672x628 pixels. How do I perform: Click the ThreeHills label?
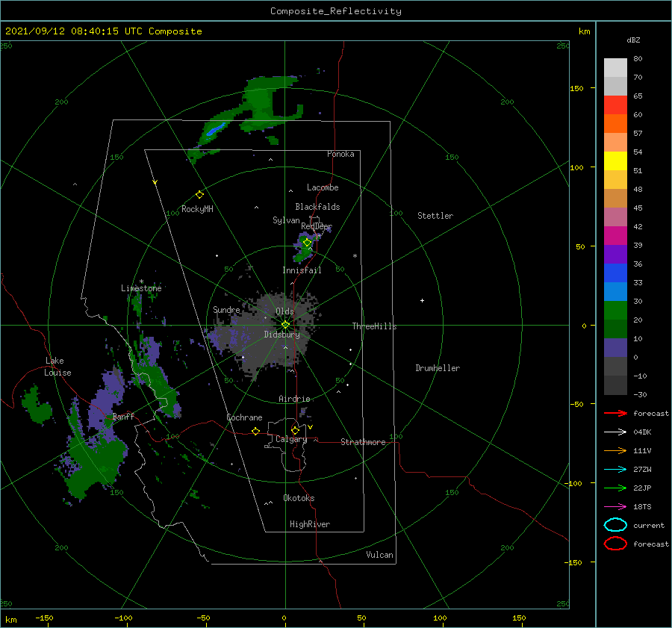374,326
